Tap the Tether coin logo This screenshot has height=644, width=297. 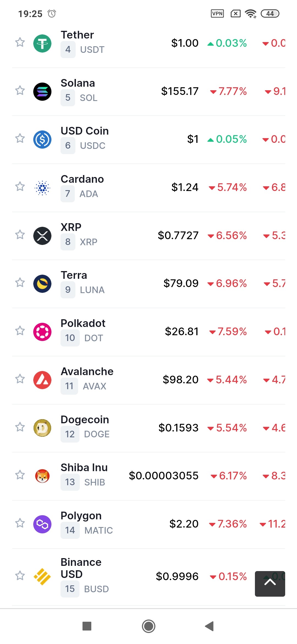coord(42,43)
